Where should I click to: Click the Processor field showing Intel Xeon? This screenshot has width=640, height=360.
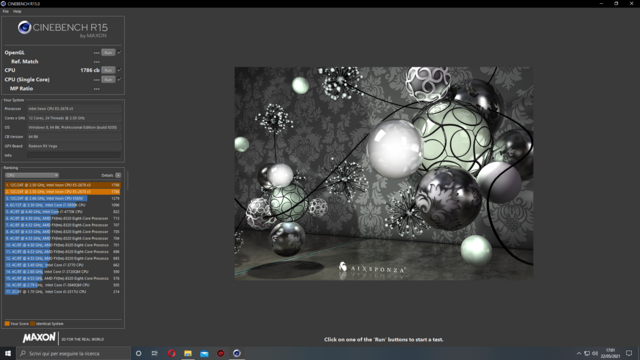tap(74, 109)
